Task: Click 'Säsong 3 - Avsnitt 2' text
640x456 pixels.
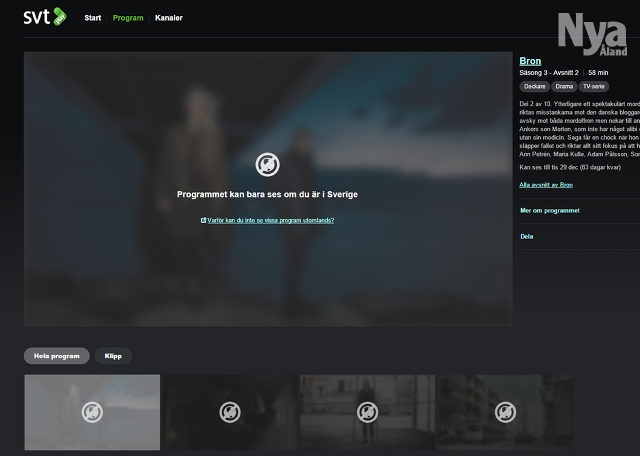Action: pos(549,73)
